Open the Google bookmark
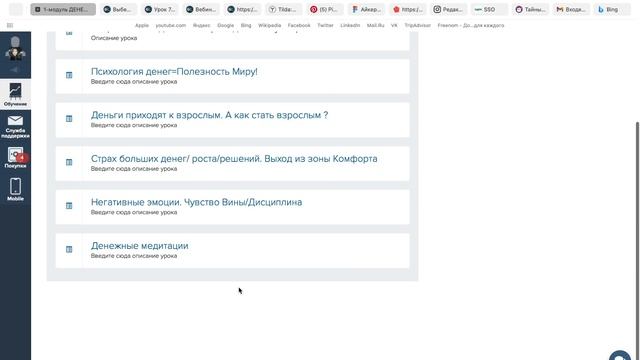This screenshot has height=360, width=640. click(225, 25)
